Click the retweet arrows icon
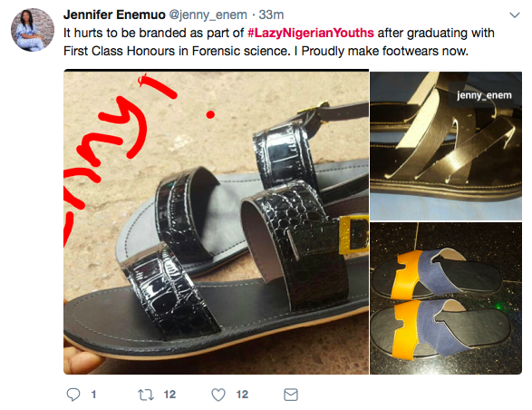The width and height of the screenshot is (532, 410). tap(146, 395)
